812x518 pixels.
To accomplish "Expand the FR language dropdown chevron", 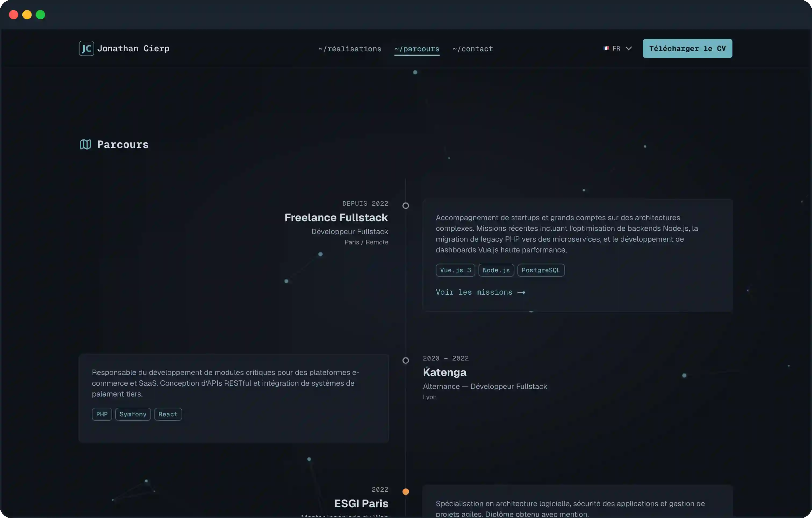I will [x=628, y=49].
